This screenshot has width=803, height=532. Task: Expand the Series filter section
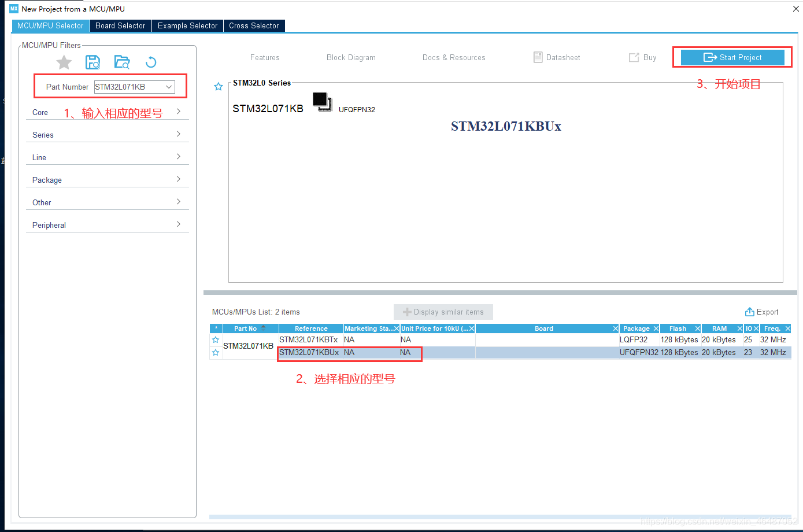tap(108, 135)
